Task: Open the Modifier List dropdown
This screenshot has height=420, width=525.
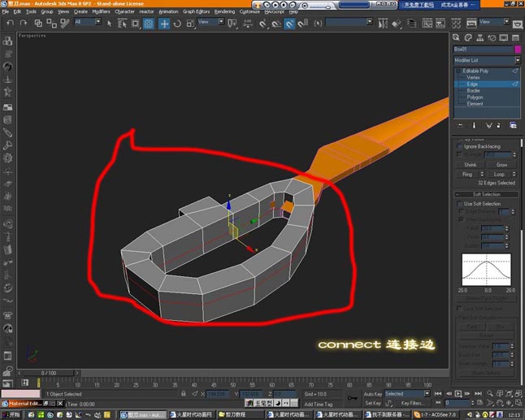Action: point(487,60)
